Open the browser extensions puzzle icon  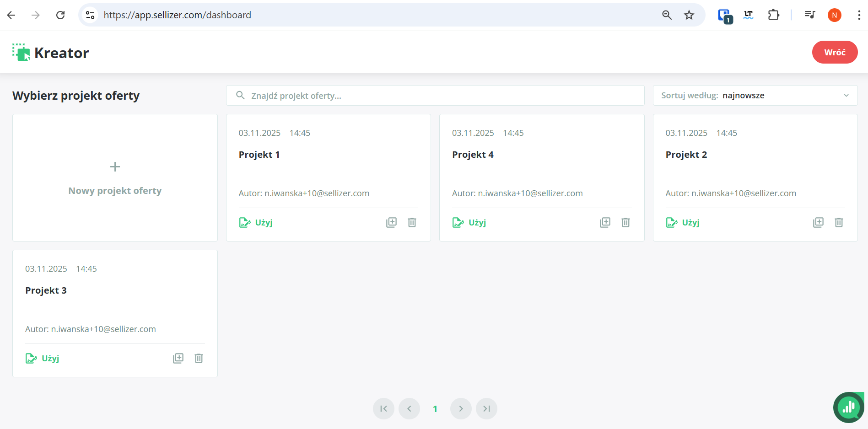point(773,15)
